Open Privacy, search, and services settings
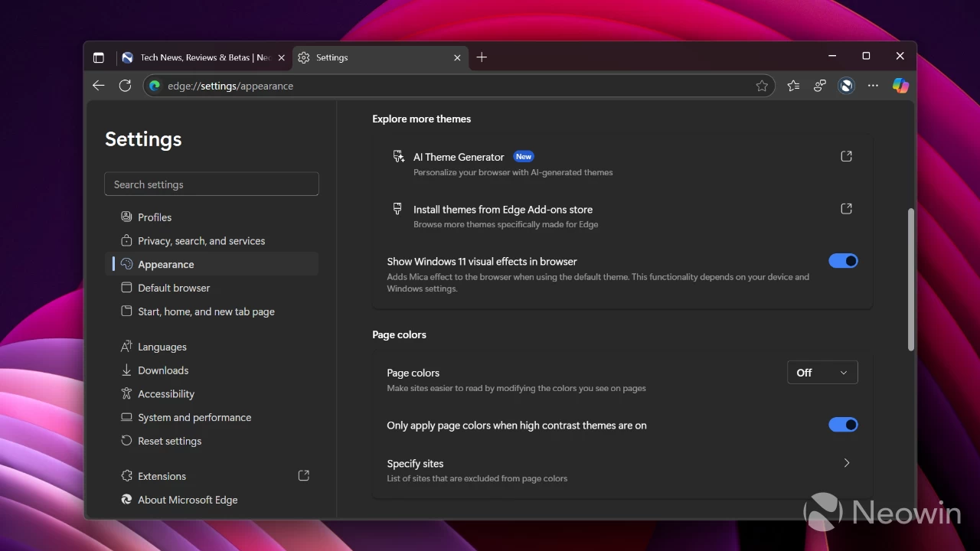Screen dimensions: 980x551 point(201,241)
